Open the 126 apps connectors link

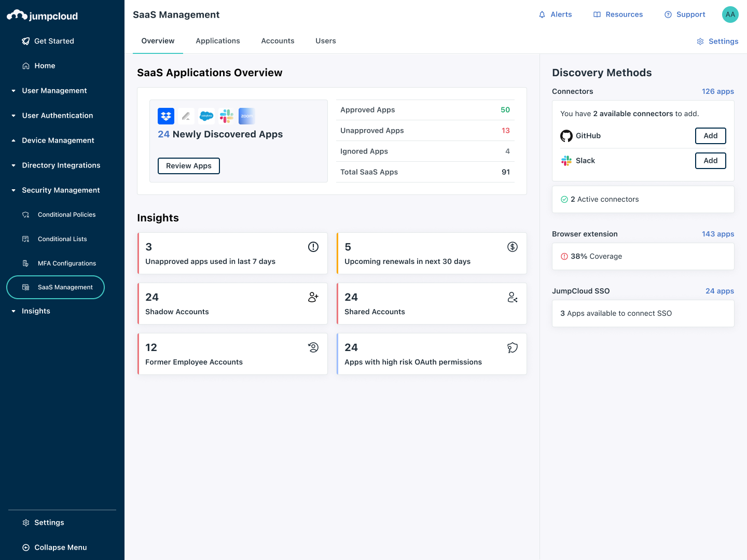point(717,91)
